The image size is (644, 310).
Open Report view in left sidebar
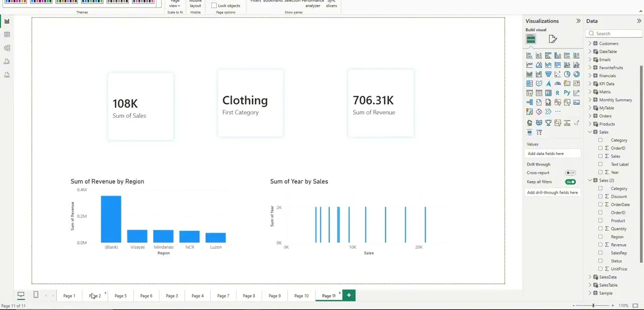(x=7, y=21)
